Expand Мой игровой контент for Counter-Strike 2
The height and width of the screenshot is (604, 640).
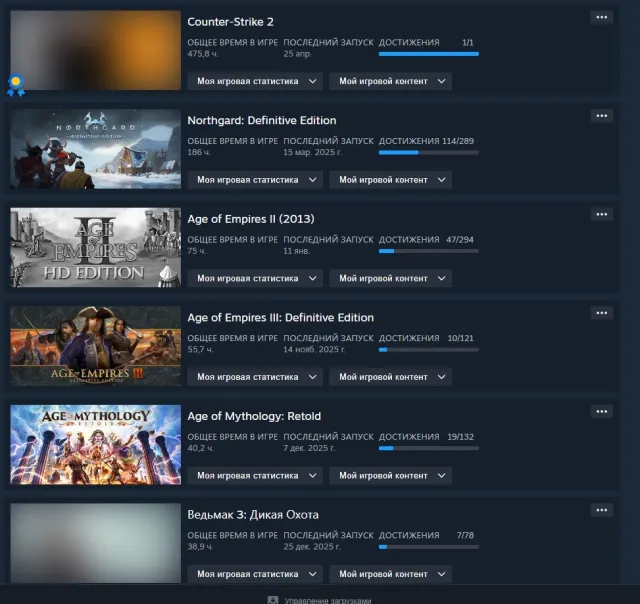tap(391, 81)
